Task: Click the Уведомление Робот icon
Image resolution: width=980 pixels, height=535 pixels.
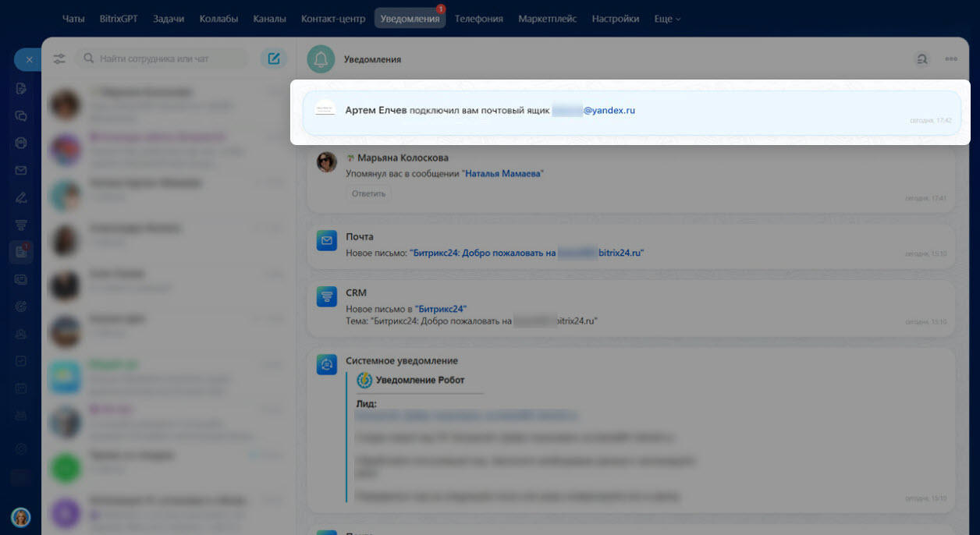Action: [364, 381]
